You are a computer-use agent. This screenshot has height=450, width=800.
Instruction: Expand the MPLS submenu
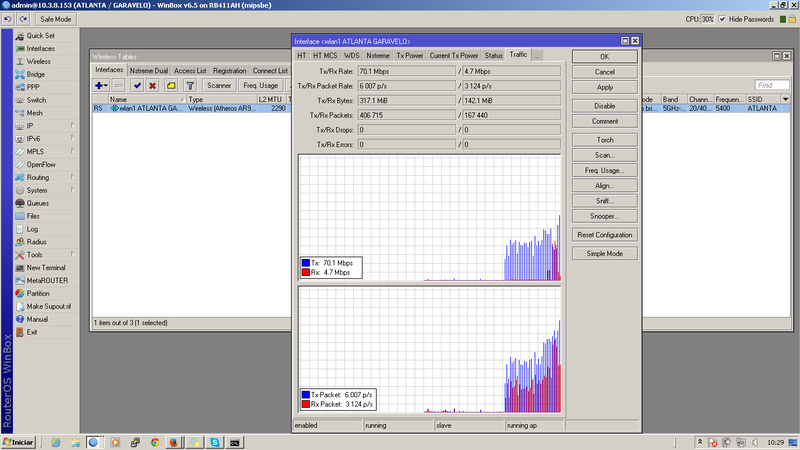pos(72,151)
